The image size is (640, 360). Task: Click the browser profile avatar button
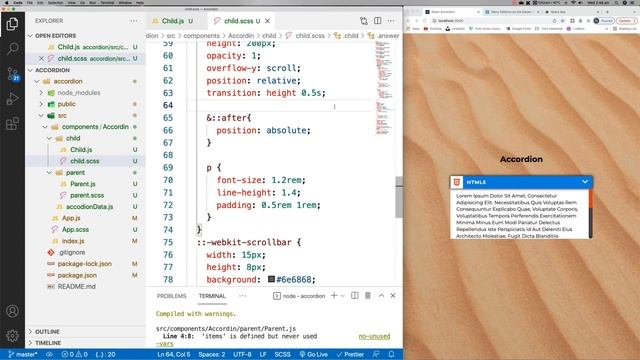(x=605, y=20)
